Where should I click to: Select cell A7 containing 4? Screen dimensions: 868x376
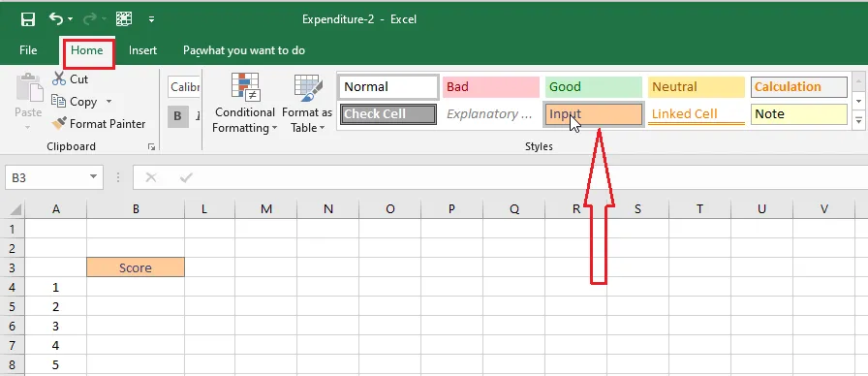[x=56, y=346]
